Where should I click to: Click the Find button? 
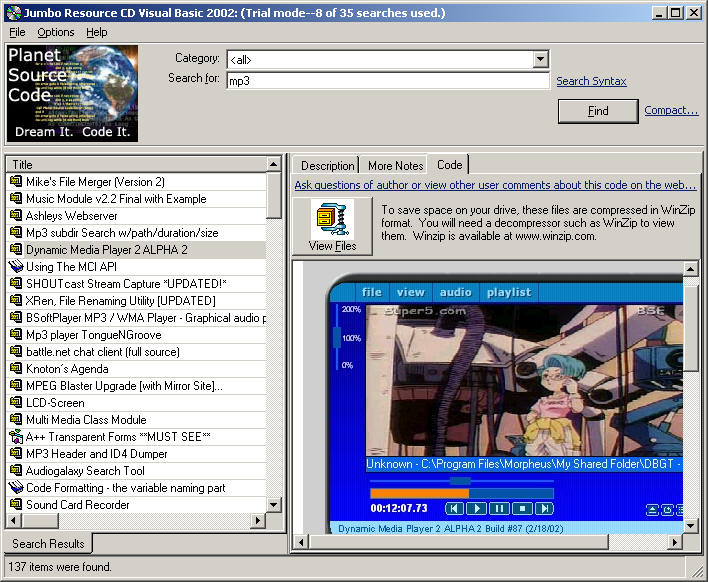(598, 111)
